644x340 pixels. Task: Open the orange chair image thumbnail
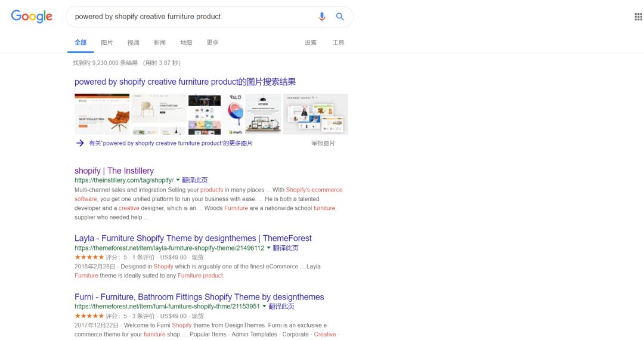click(x=102, y=114)
